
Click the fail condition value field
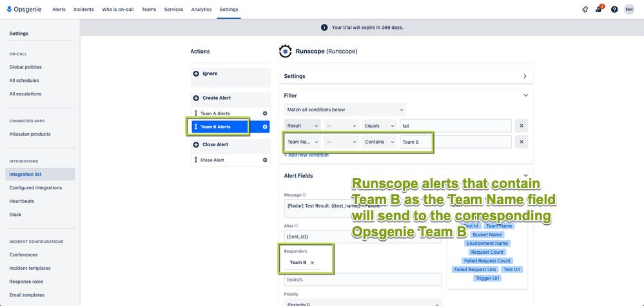click(x=456, y=126)
